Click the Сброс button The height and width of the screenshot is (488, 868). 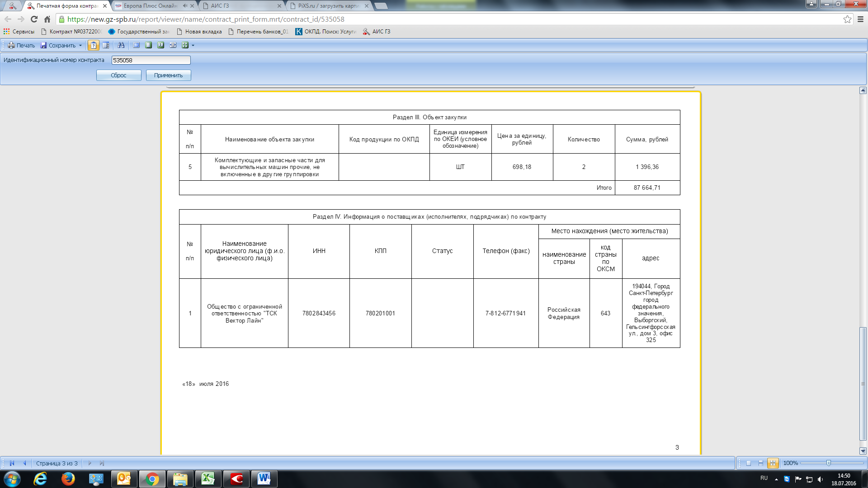click(x=118, y=75)
